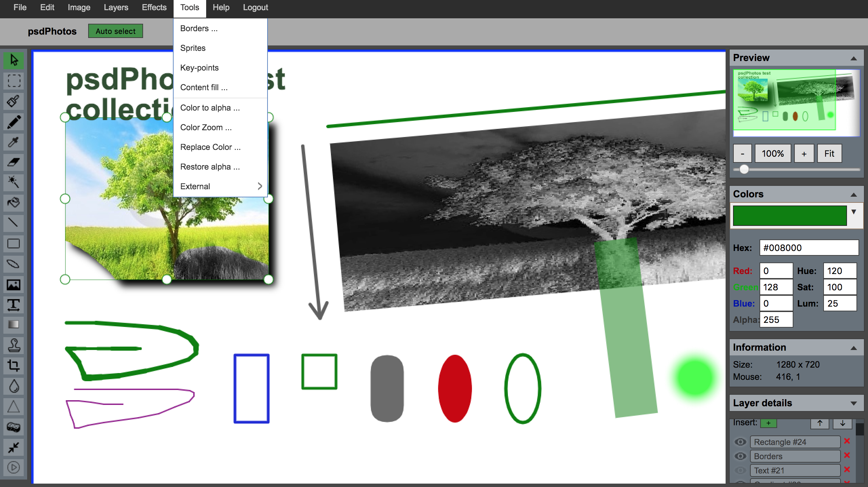Screen dimensions: 868x487
Task: Click the green current color swatch
Action: click(x=789, y=215)
